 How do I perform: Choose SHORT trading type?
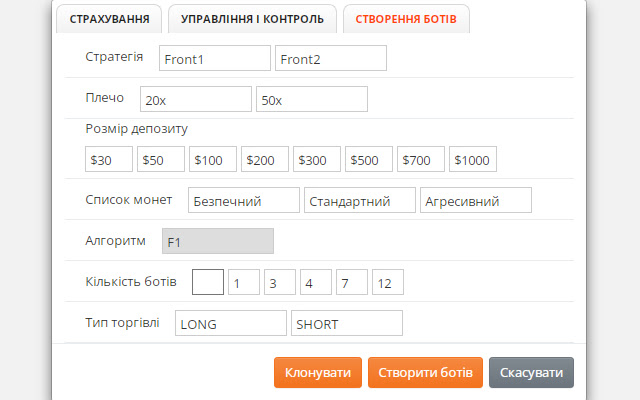pos(347,323)
